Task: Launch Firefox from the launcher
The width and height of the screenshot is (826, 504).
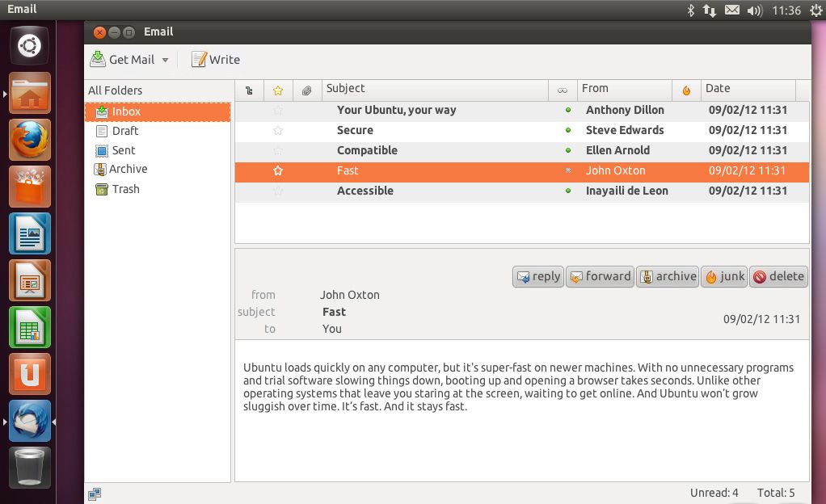Action: (29, 140)
